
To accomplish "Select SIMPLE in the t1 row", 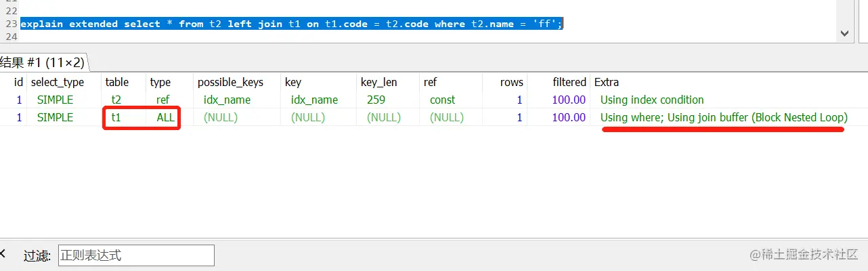I will [56, 117].
